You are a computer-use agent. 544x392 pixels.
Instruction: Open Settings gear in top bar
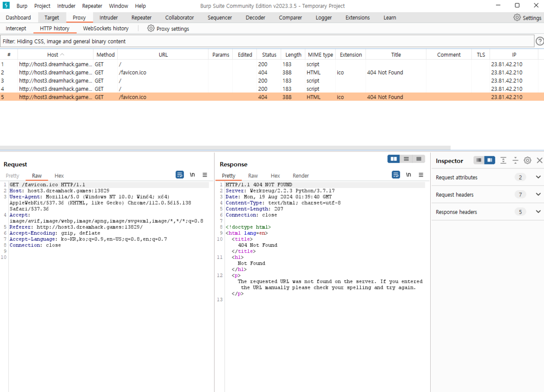click(x=517, y=18)
